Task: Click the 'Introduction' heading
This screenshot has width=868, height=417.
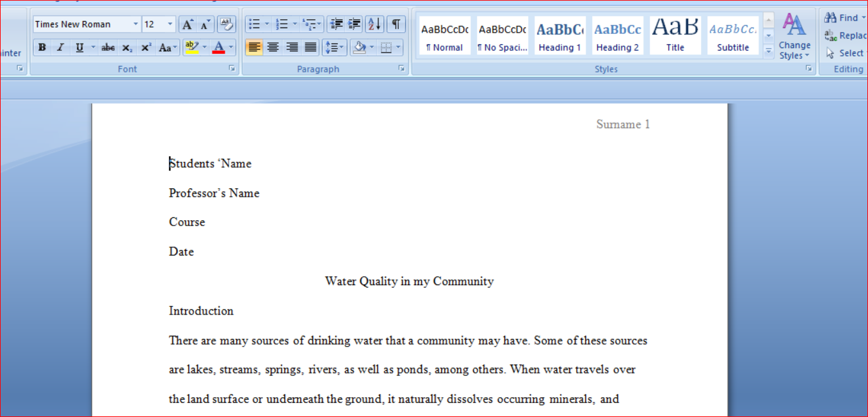Action: (201, 311)
